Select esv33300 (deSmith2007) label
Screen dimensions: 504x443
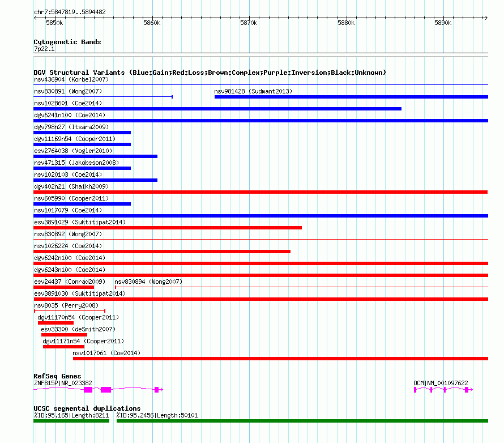[78, 329]
